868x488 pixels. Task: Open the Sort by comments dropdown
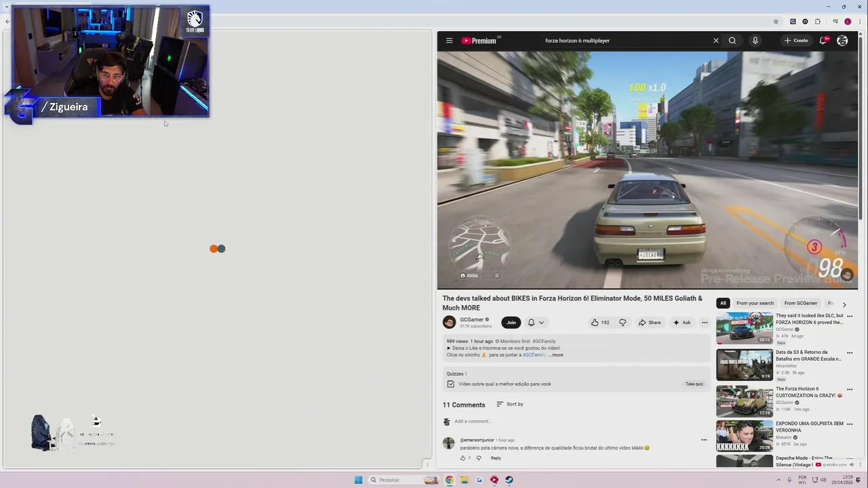click(510, 404)
